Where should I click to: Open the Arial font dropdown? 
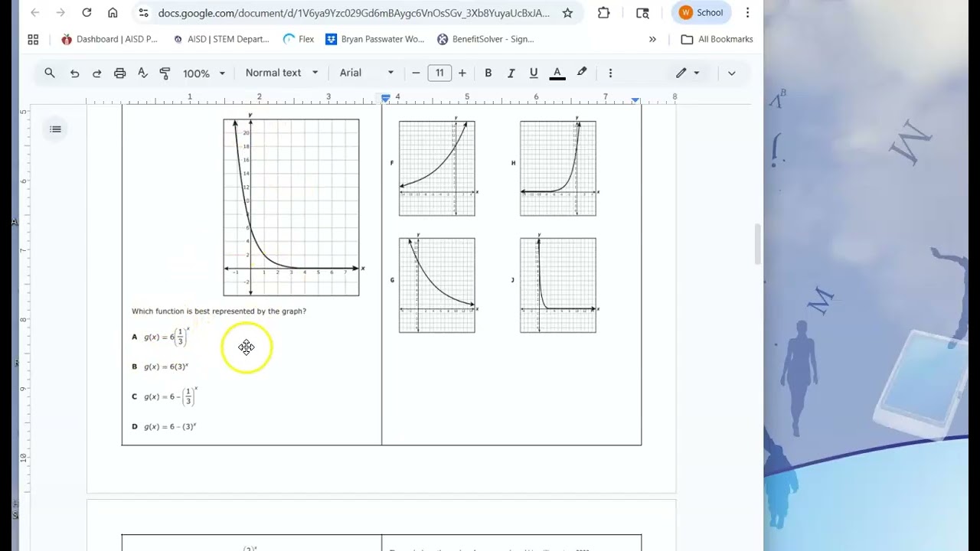coord(367,73)
